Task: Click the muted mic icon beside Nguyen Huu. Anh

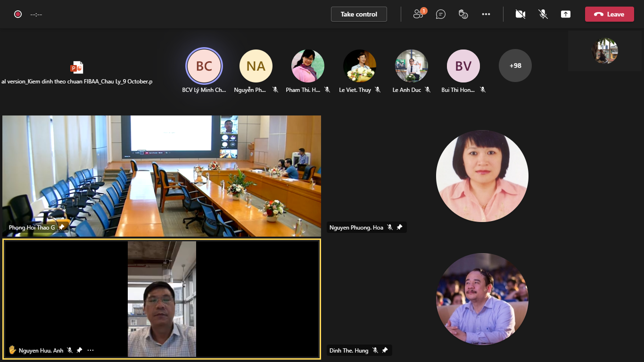Action: point(70,350)
